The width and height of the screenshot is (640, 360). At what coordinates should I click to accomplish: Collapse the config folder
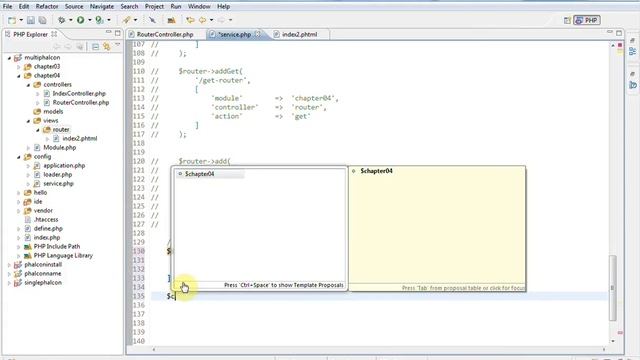coord(19,157)
